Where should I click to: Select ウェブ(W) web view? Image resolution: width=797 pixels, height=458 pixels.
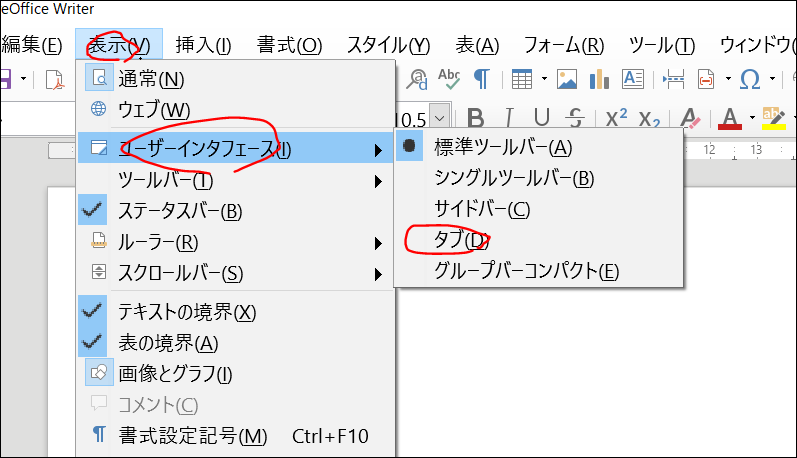click(236, 109)
